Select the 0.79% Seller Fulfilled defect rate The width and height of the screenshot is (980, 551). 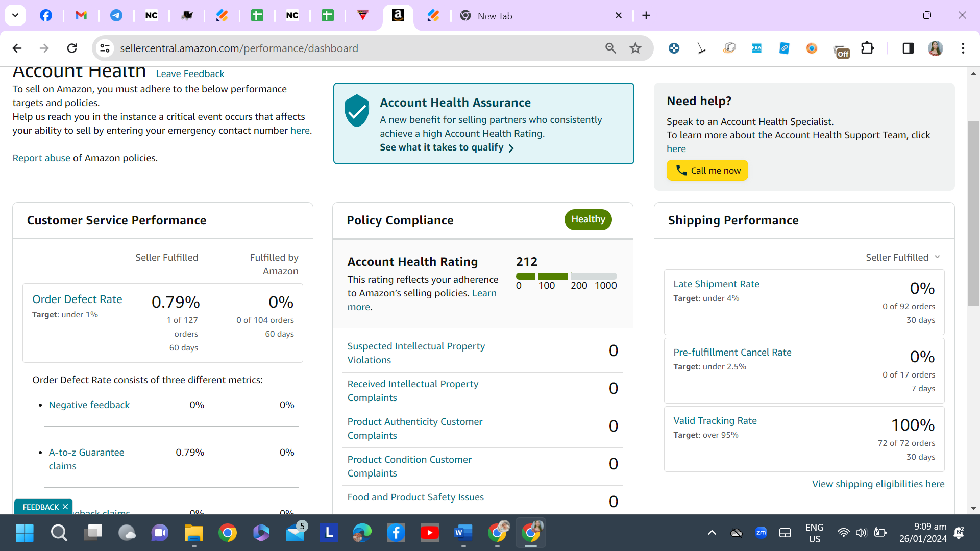point(176,303)
